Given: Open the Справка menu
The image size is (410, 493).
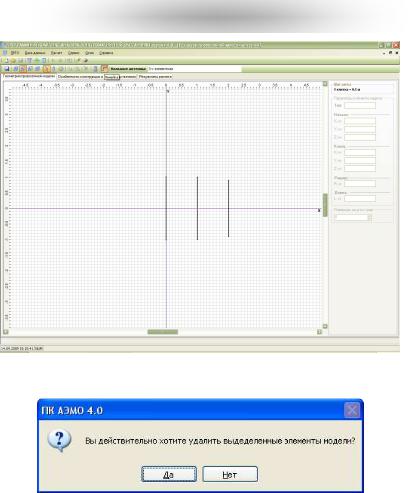Looking at the screenshot, I should coord(106,53).
